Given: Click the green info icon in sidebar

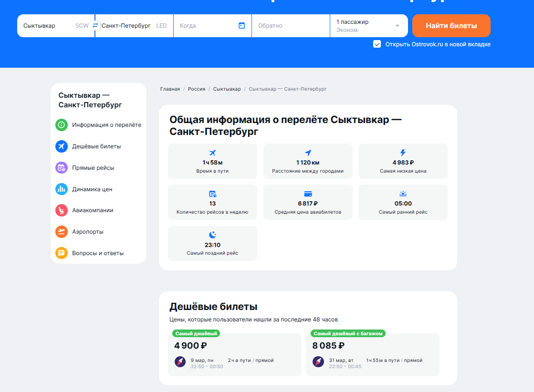Looking at the screenshot, I should point(61,125).
